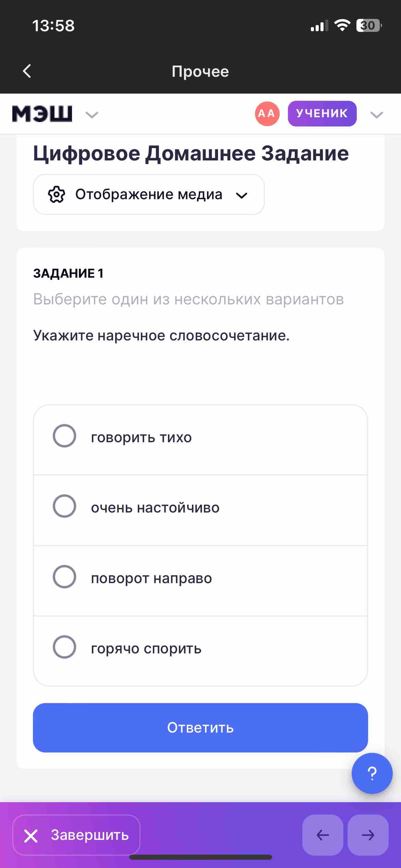Click the УЧЕНИК role badge
401x868 pixels.
(322, 113)
